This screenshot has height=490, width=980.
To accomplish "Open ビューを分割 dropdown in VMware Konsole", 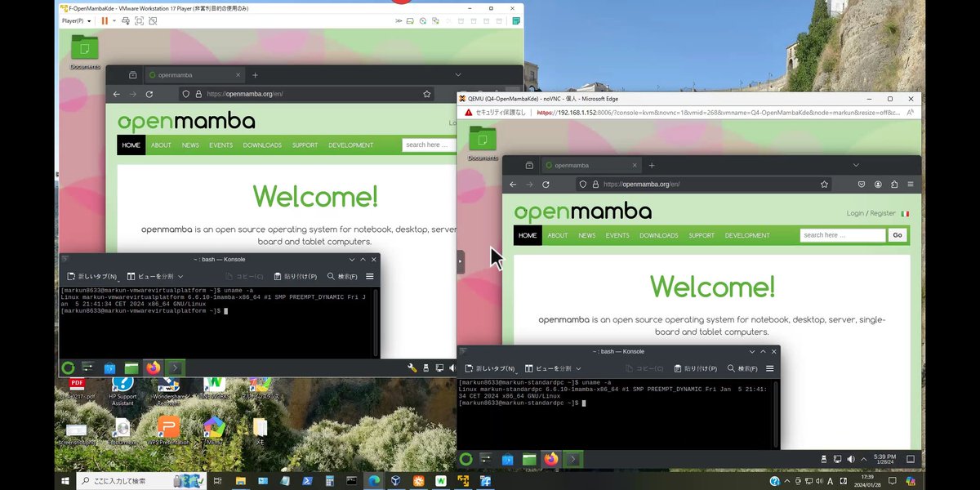I will (x=155, y=276).
